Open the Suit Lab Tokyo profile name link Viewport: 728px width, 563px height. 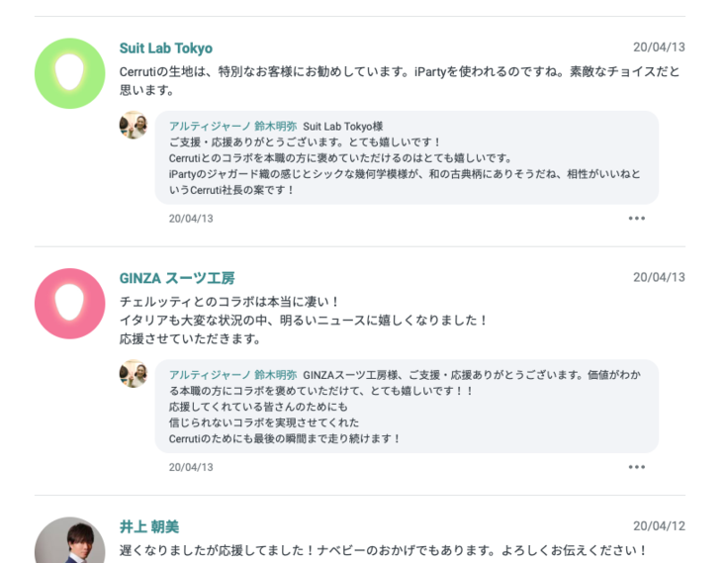pyautogui.click(x=165, y=48)
